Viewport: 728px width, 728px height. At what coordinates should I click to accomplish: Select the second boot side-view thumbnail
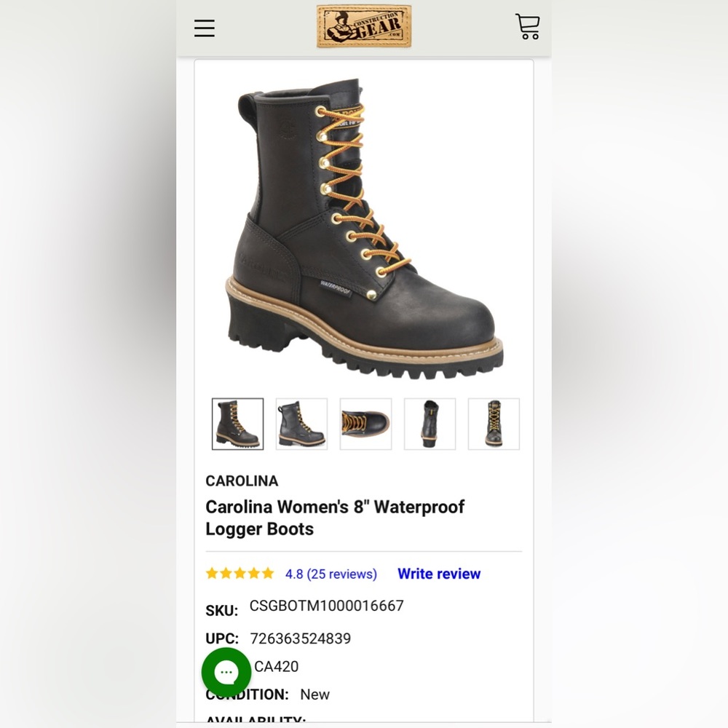[x=302, y=424]
